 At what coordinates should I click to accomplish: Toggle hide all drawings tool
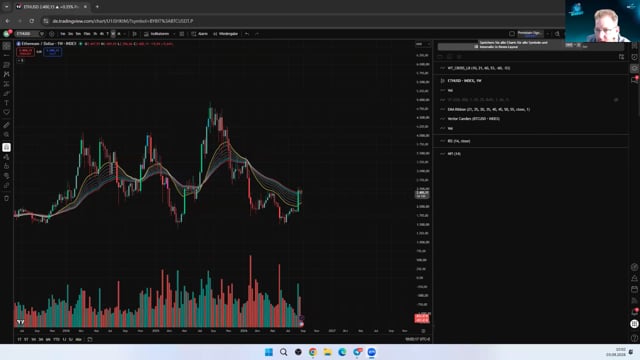click(7, 176)
